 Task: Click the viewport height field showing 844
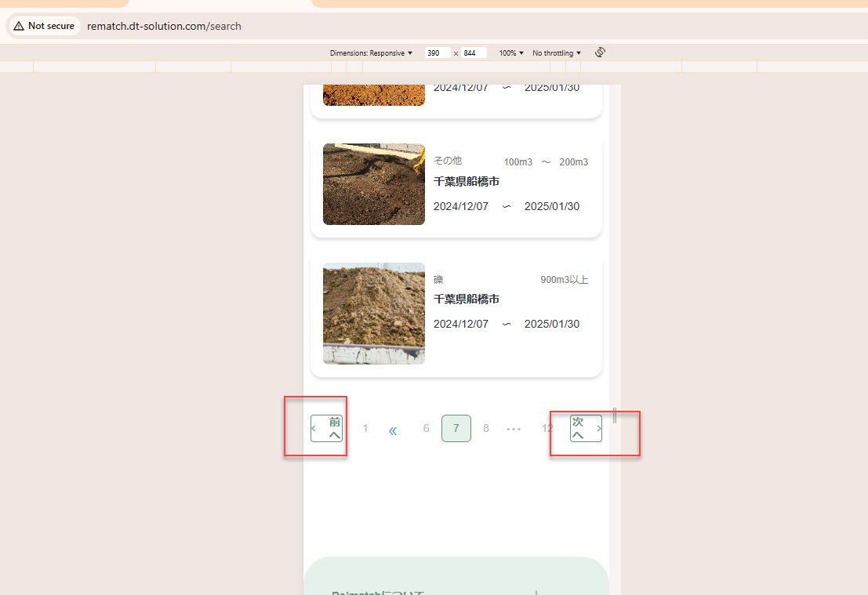pos(473,53)
